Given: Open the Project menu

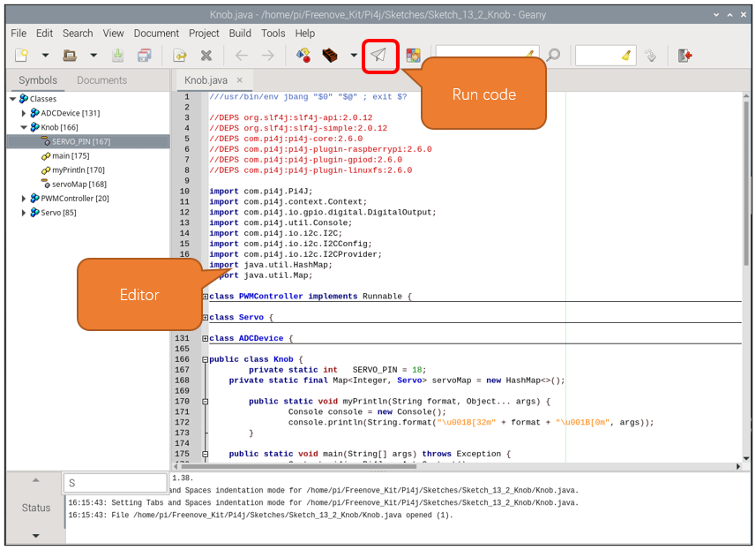Looking at the screenshot, I should 204,34.
